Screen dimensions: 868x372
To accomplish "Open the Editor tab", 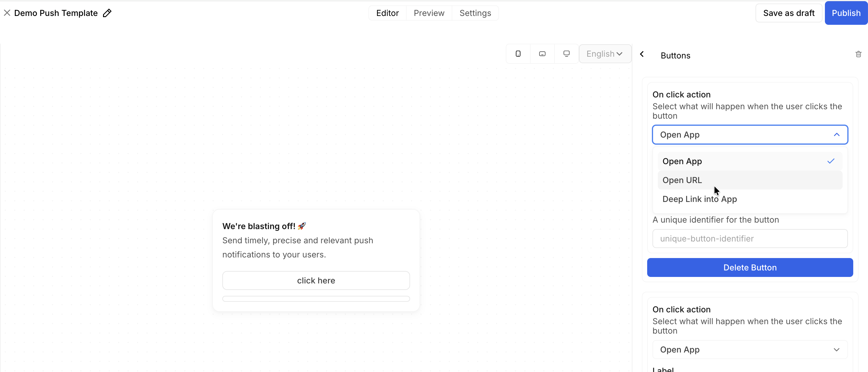I will (x=387, y=13).
